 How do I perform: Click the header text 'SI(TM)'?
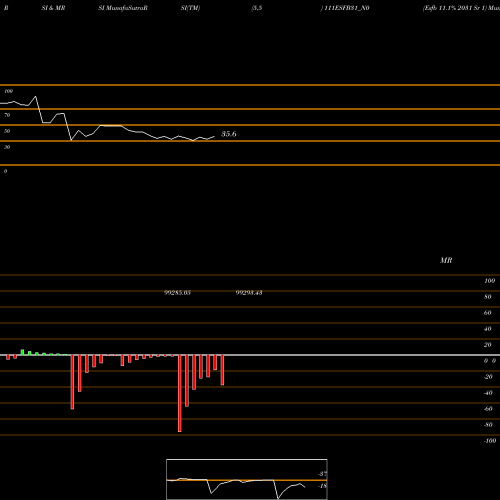190,8
